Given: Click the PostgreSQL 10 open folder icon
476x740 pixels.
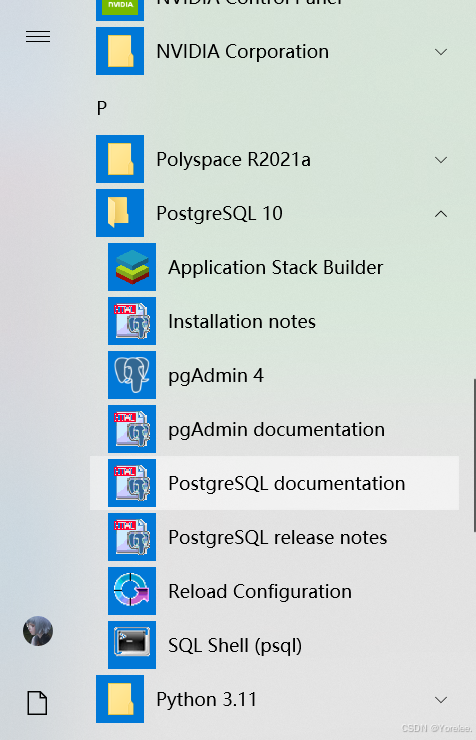Looking at the screenshot, I should tap(120, 213).
